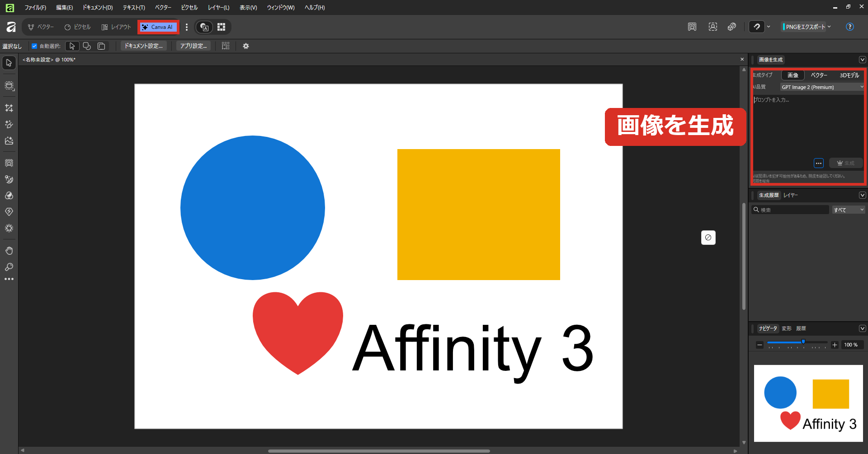Viewport: 868px width, 454px height.
Task: Open the 画像を生成 panel options menu
Action: click(862, 60)
